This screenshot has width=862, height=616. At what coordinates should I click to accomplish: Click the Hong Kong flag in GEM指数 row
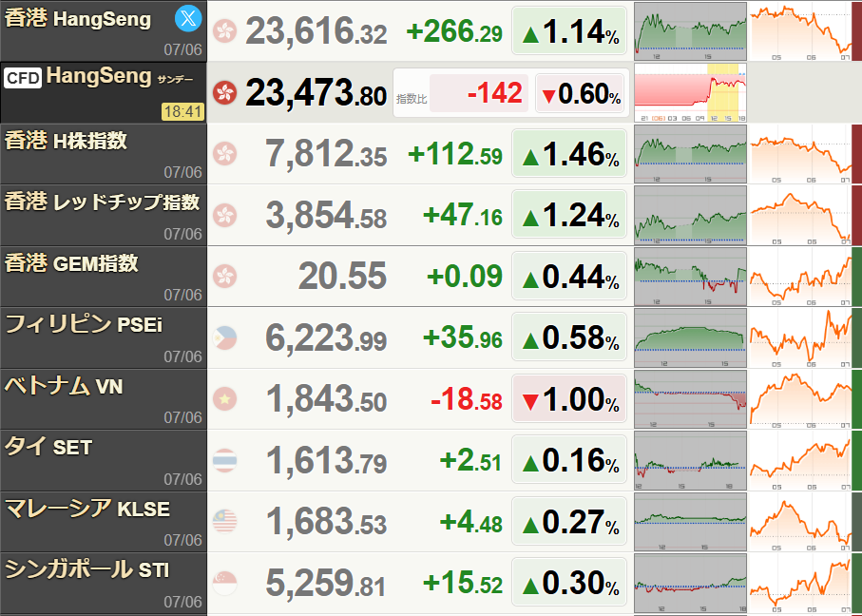pyautogui.click(x=225, y=276)
